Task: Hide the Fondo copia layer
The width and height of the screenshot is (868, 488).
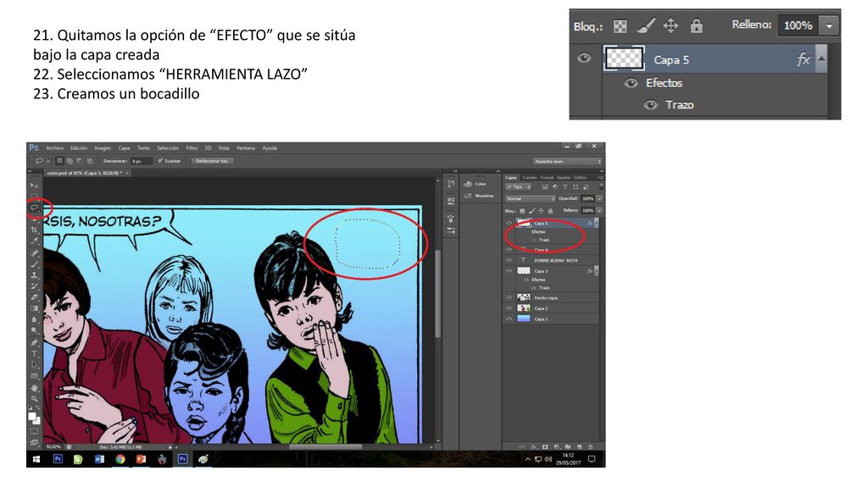Action: coord(509,297)
